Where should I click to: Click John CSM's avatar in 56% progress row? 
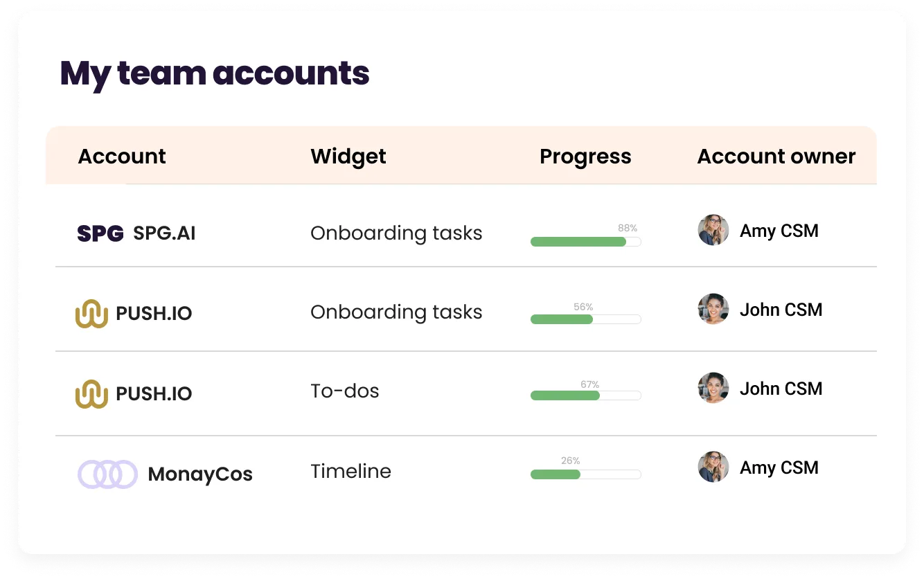coord(713,309)
